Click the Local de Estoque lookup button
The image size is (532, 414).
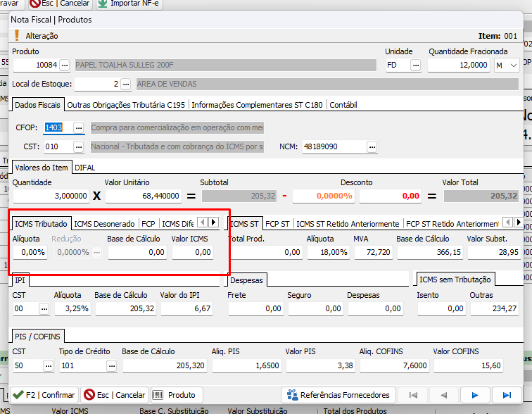click(126, 84)
